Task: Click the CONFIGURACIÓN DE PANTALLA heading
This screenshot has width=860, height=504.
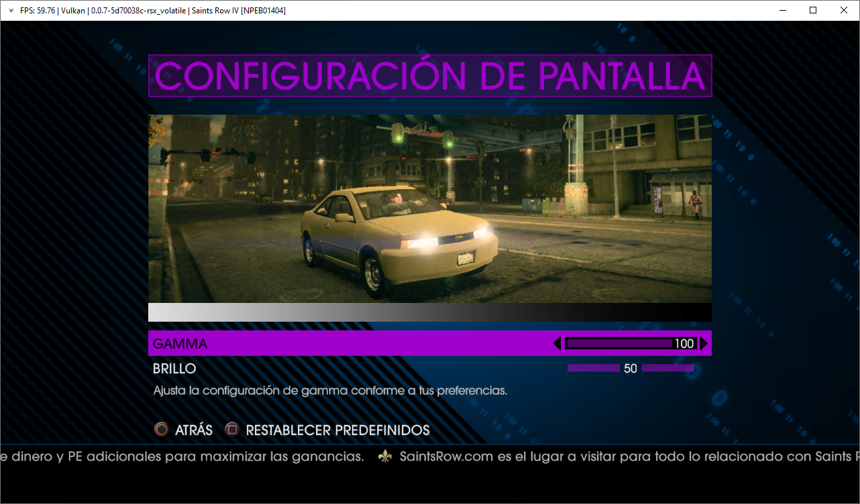Action: 430,76
